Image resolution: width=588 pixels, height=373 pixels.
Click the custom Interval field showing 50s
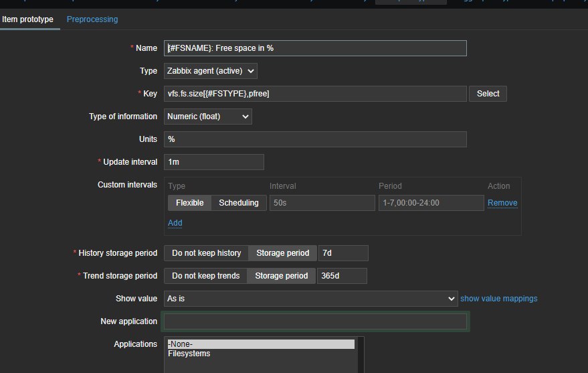tap(322, 203)
